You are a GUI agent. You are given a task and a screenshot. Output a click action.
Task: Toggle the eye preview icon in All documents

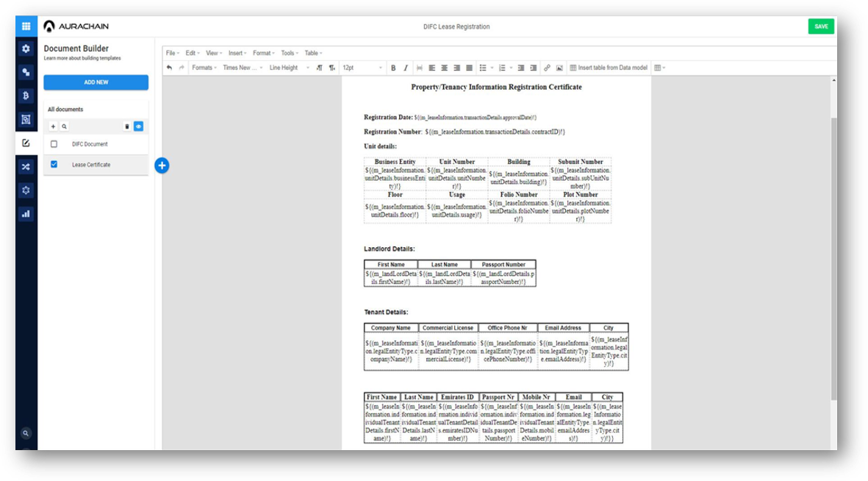(138, 127)
